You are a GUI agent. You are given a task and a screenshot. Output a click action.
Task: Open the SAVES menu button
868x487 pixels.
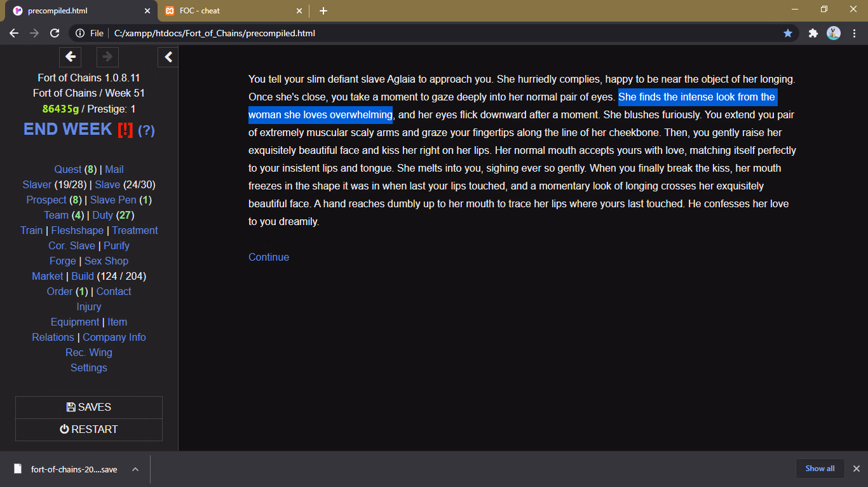(x=89, y=407)
